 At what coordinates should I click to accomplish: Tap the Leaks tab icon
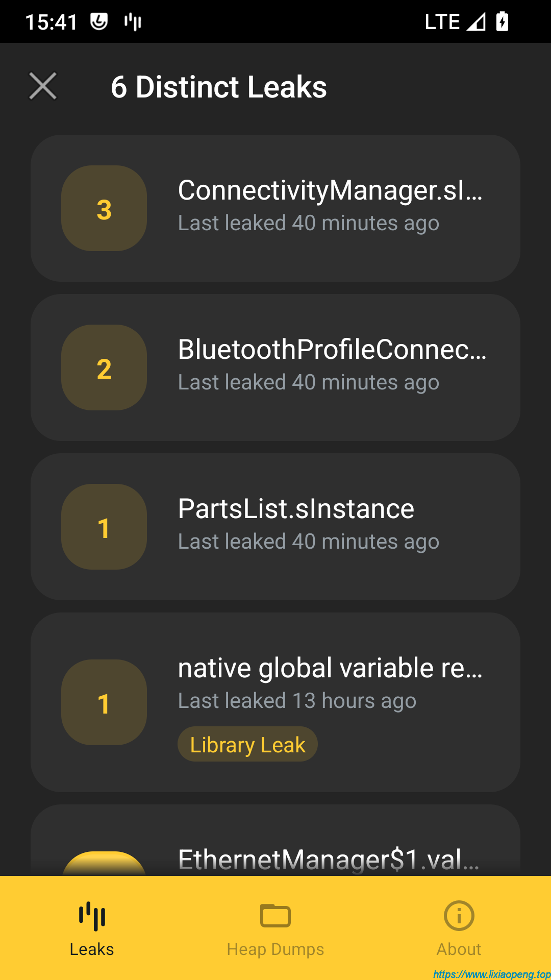pyautogui.click(x=92, y=916)
